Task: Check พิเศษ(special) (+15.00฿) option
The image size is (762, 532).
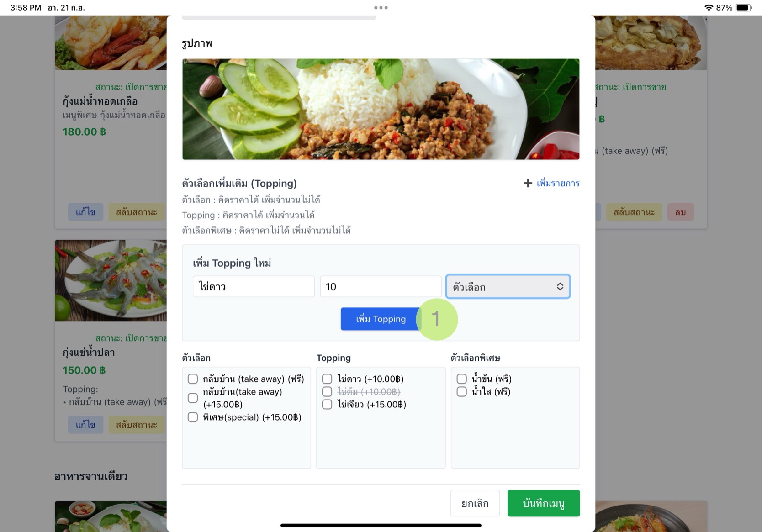Action: (193, 417)
